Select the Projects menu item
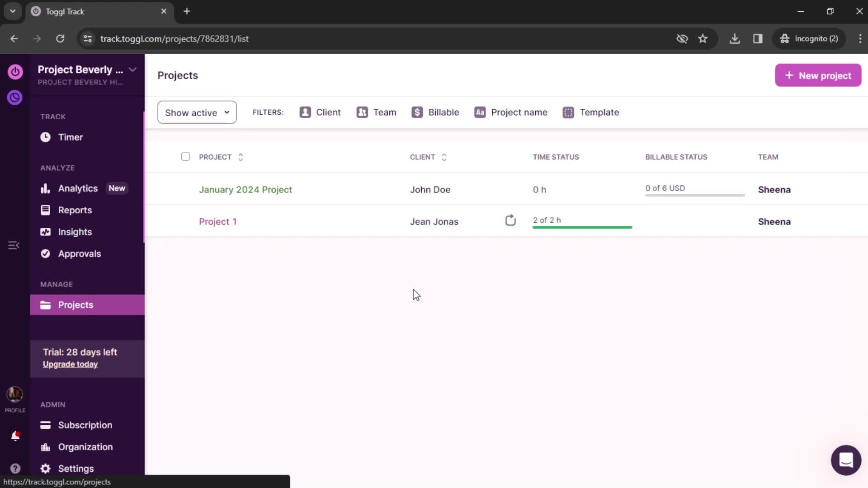Image resolution: width=868 pixels, height=488 pixels. [75, 305]
